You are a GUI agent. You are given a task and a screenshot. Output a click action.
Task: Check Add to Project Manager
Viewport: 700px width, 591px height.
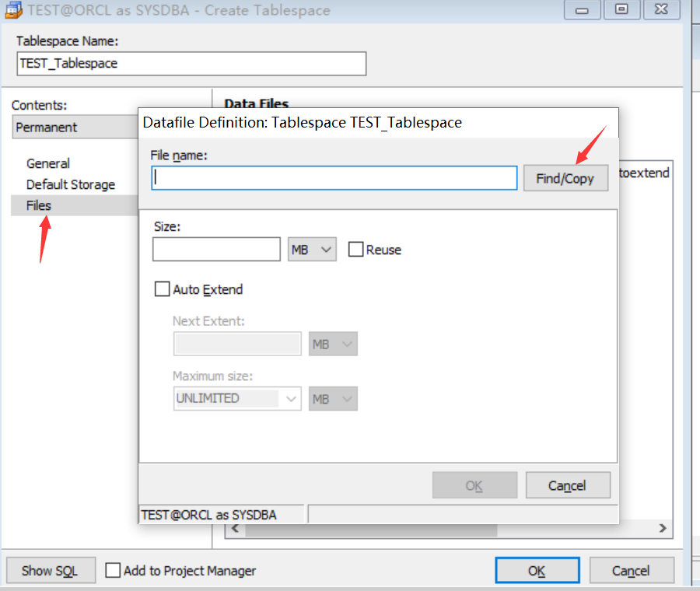(x=113, y=570)
